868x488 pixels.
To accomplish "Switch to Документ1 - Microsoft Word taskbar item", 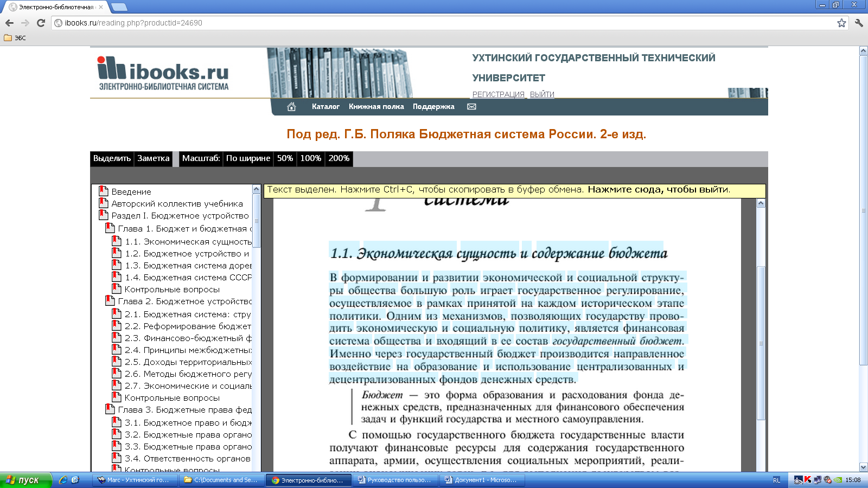I will pyautogui.click(x=482, y=480).
